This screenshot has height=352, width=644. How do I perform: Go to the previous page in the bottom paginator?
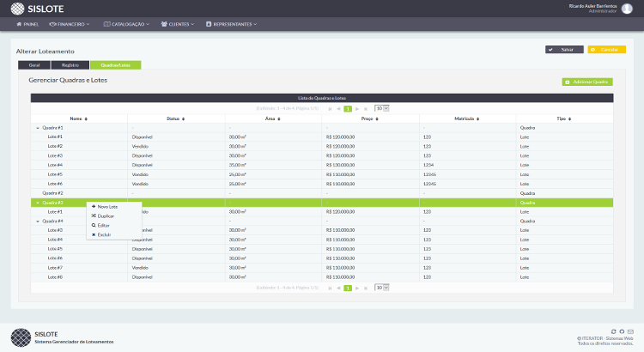338,288
